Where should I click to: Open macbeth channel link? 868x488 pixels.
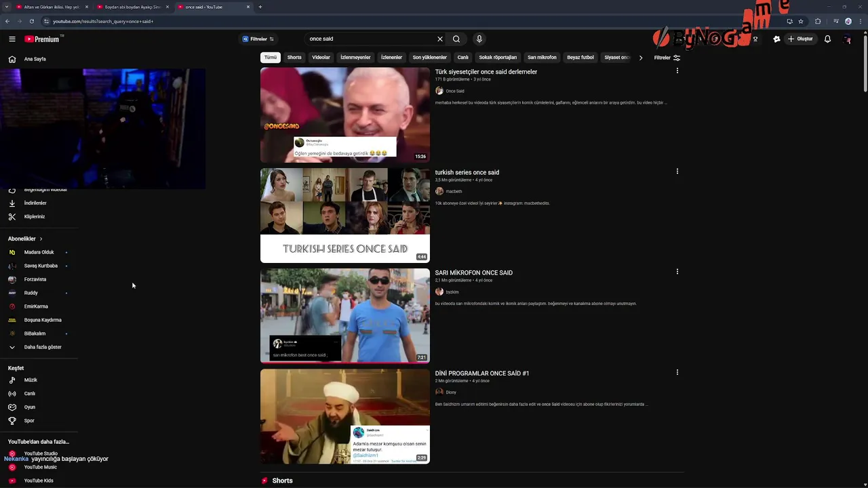454,192
